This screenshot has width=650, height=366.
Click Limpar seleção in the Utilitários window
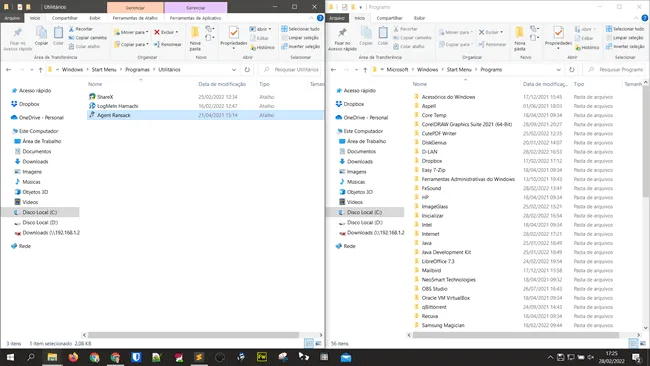pos(300,38)
